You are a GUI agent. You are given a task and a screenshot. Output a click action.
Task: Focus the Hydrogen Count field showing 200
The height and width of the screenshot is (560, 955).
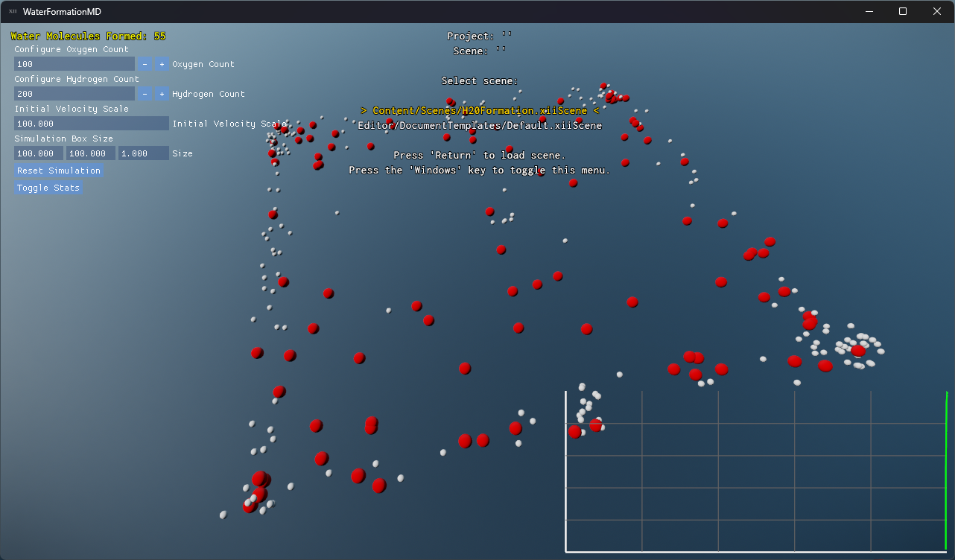point(74,94)
